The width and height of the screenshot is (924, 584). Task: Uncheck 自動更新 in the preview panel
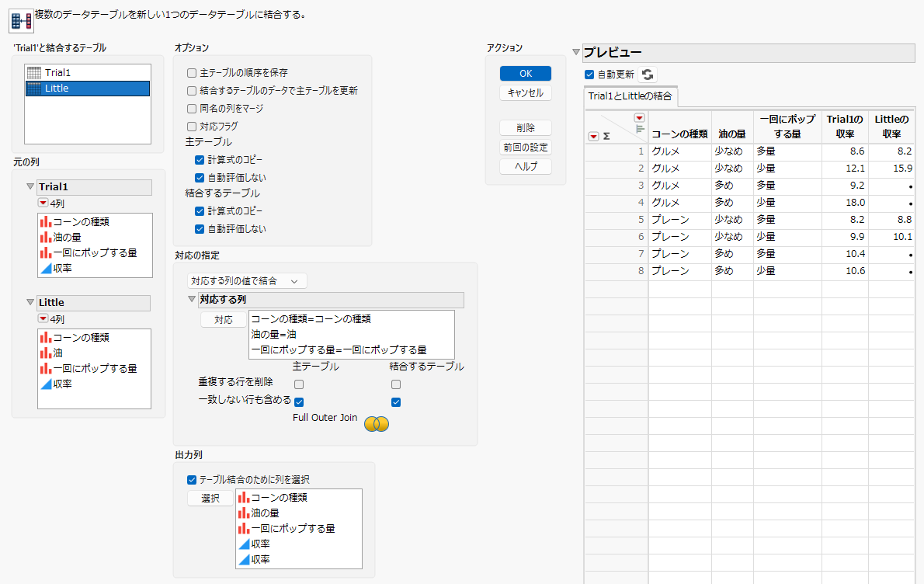pyautogui.click(x=589, y=75)
